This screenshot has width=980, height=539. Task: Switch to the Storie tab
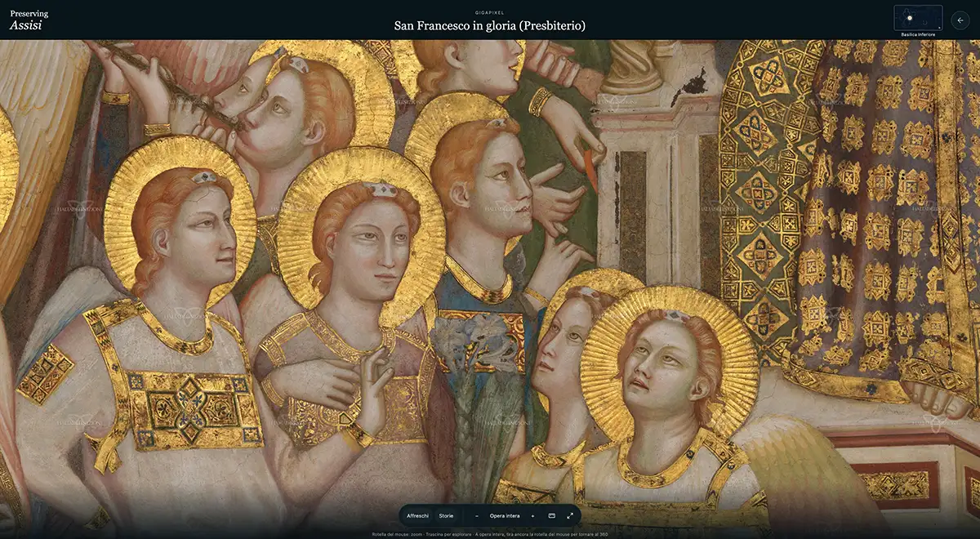446,516
